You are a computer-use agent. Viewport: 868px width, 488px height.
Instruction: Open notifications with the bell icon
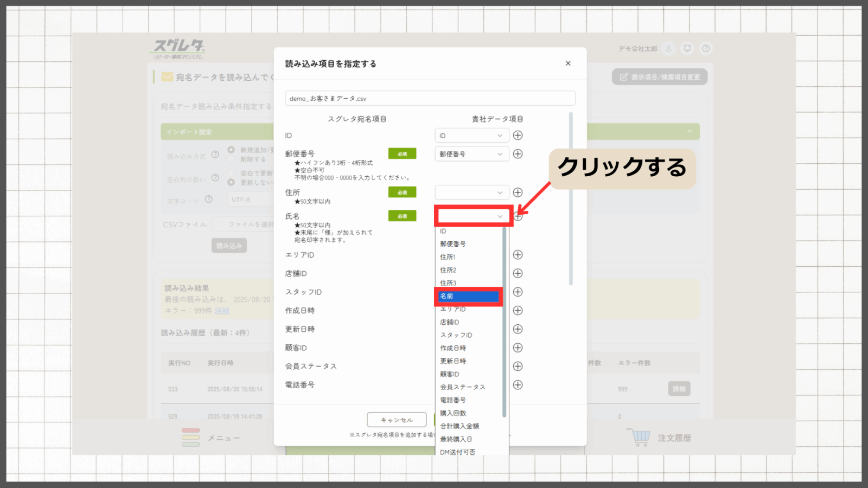[687, 48]
